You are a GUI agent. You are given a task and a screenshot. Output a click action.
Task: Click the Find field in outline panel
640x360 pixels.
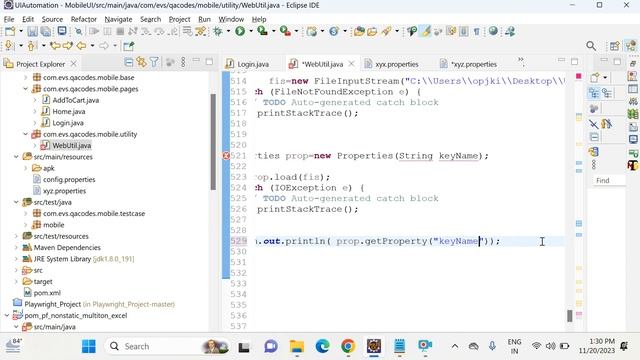[x=609, y=180]
